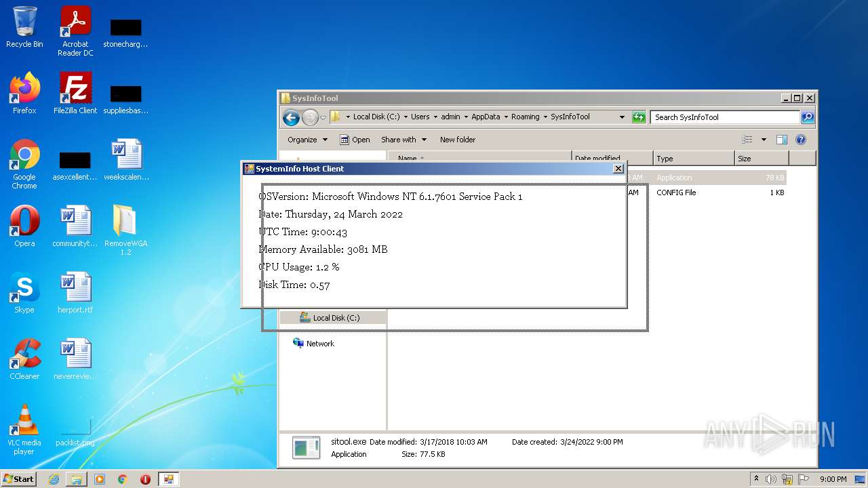Launch FileZilla Client desktop shortcut
The height and width of the screenshot is (488, 868).
(x=75, y=94)
